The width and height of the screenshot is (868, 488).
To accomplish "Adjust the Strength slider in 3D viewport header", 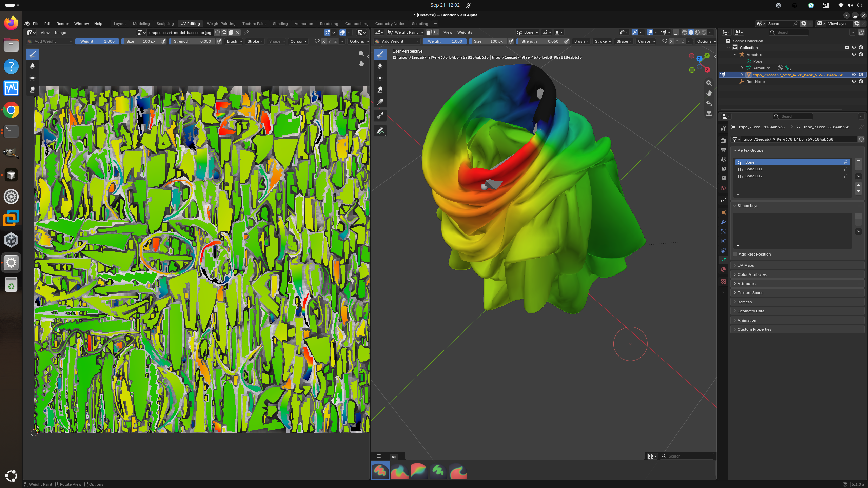I will pyautogui.click(x=540, y=41).
